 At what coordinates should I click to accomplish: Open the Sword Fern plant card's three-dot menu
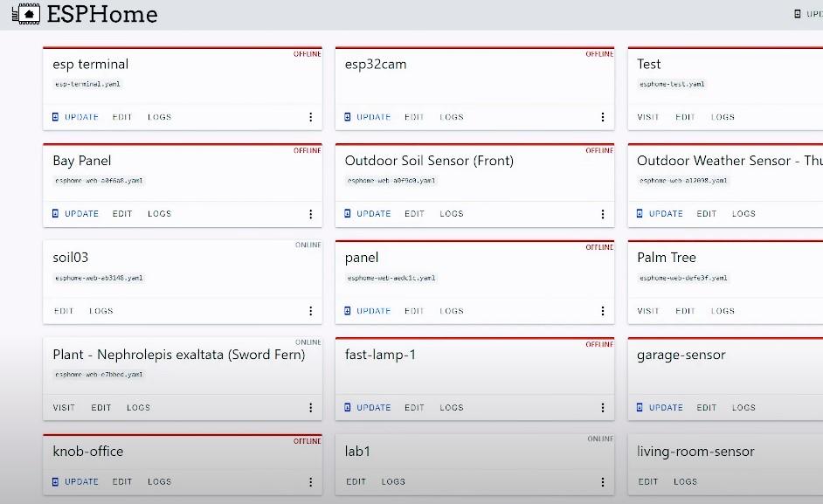311,407
